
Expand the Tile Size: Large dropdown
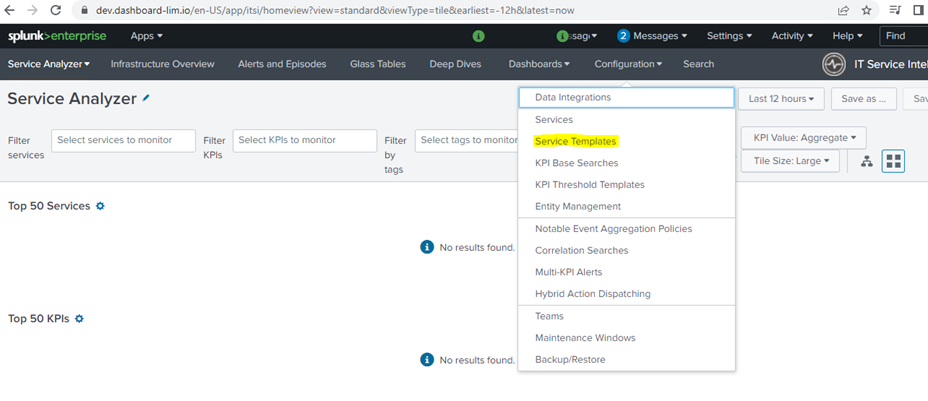coord(790,161)
